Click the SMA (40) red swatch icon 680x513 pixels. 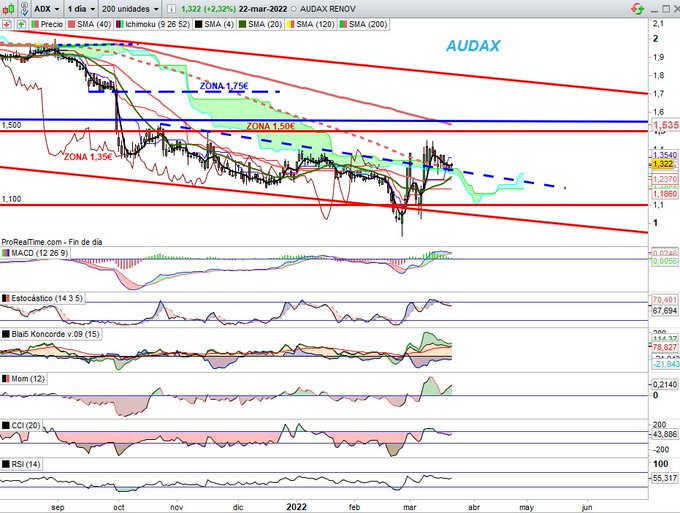(x=71, y=24)
